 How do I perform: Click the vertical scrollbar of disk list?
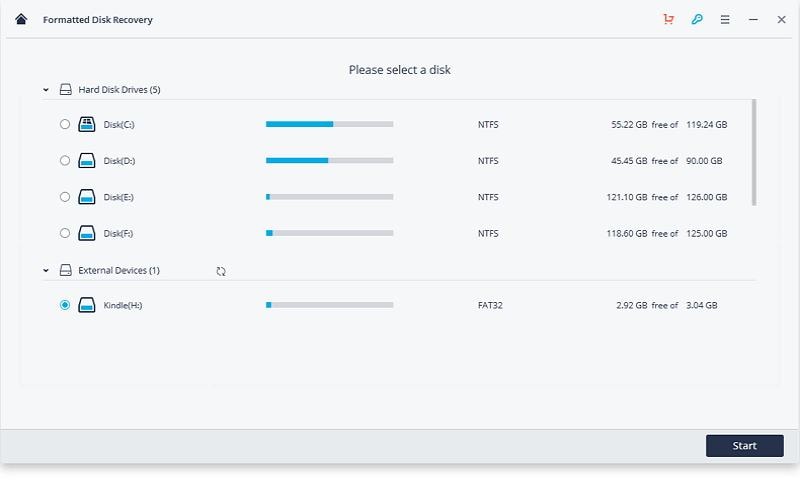pyautogui.click(x=754, y=150)
